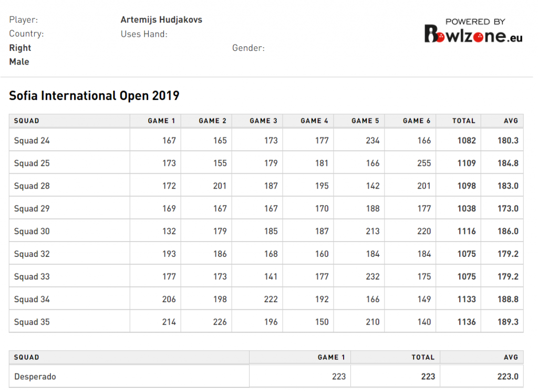
Task: Click the Desperado squad row
Action: [x=266, y=377]
